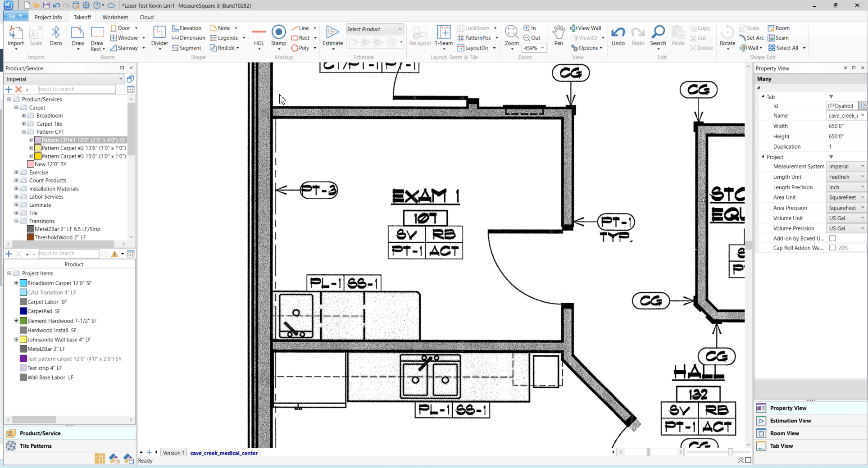Tick the Cap Roll Addon Waste checkbox
Screen dimensions: 868x468
coord(832,248)
